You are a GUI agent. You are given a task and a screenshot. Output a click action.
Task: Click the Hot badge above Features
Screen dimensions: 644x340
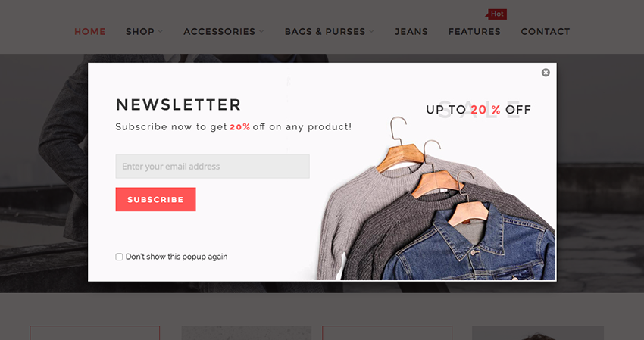point(496,14)
